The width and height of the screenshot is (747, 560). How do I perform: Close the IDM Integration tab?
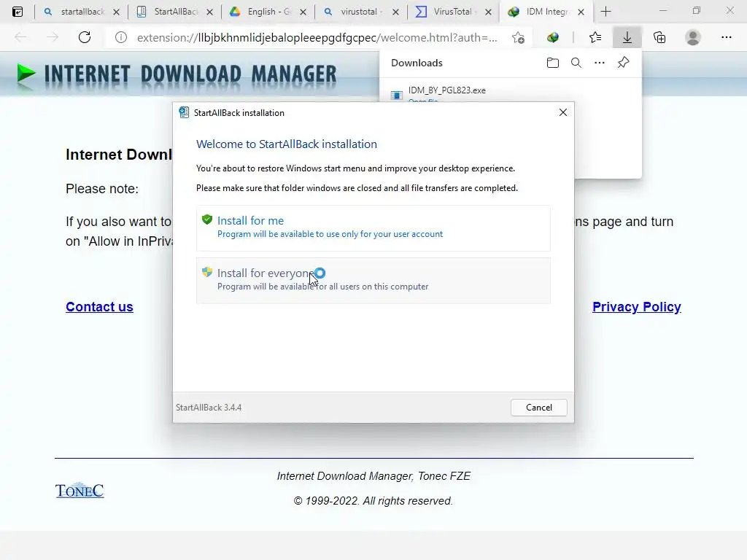[x=581, y=12]
